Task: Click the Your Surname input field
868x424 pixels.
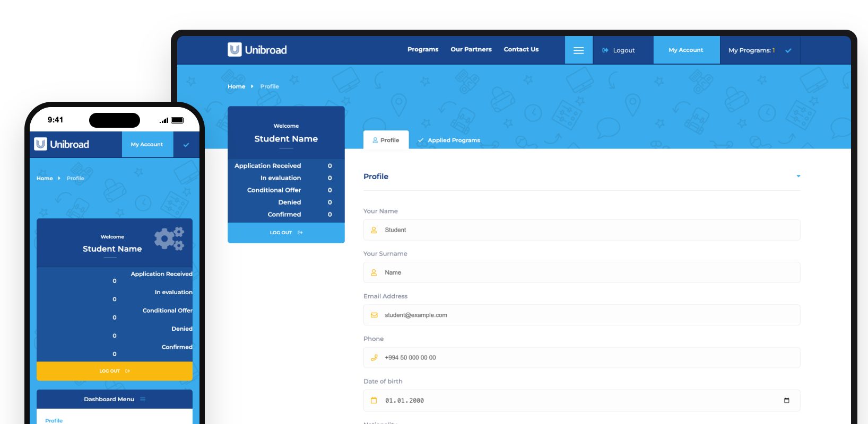Action: [581, 272]
